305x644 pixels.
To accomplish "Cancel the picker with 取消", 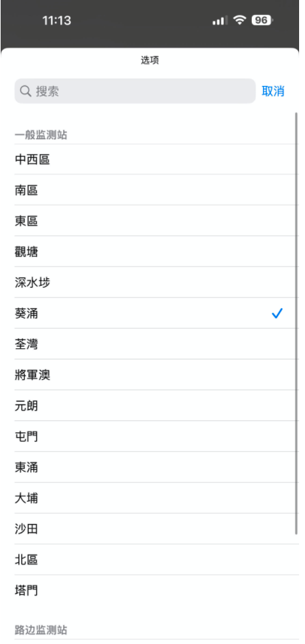I will pyautogui.click(x=273, y=91).
